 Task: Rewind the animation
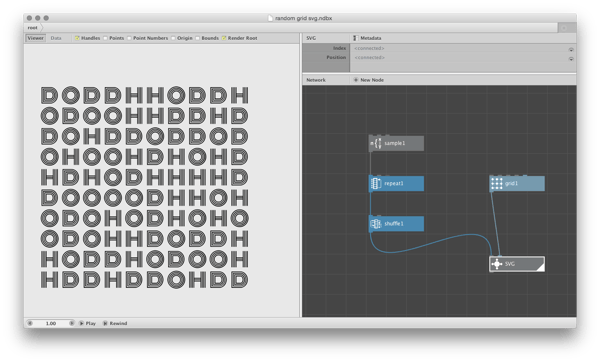pyautogui.click(x=115, y=323)
